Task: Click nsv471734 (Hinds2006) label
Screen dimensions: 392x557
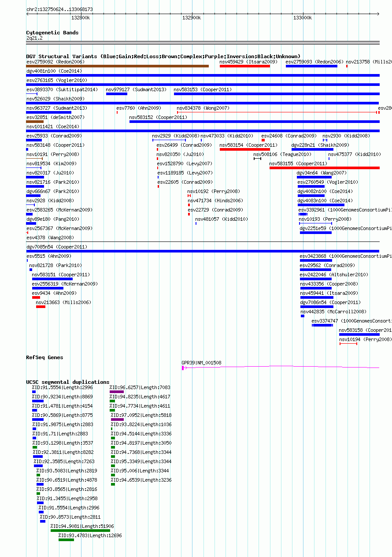Action: [x=215, y=201]
